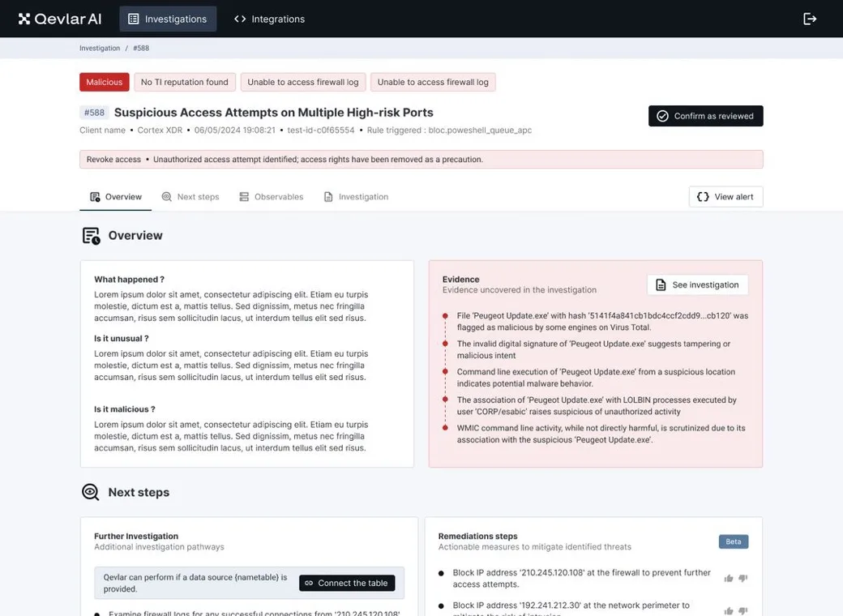This screenshot has height=616, width=843.
Task: Click the alert title Suspicious Access Attempts
Action: [274, 113]
